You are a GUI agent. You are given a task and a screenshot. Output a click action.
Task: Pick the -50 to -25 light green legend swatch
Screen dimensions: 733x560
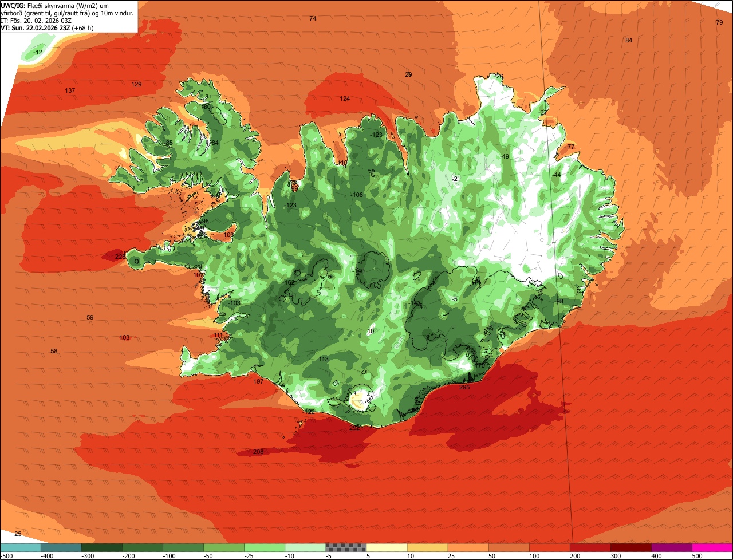[223, 547]
